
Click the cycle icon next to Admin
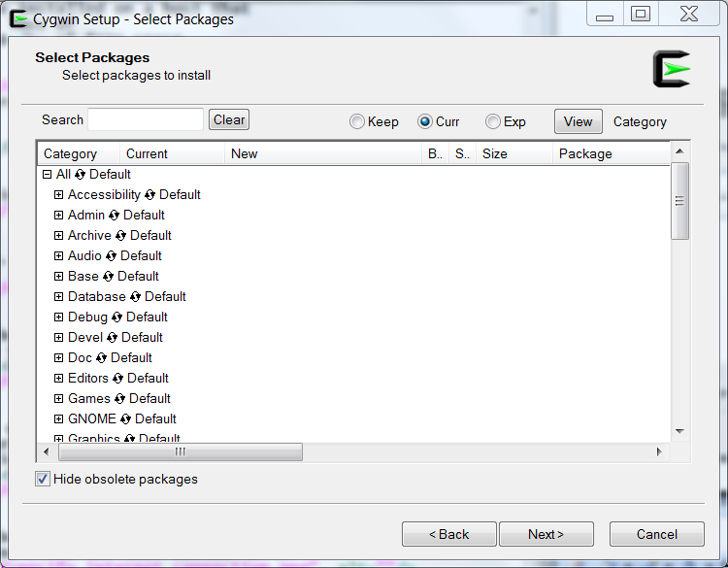pos(115,216)
